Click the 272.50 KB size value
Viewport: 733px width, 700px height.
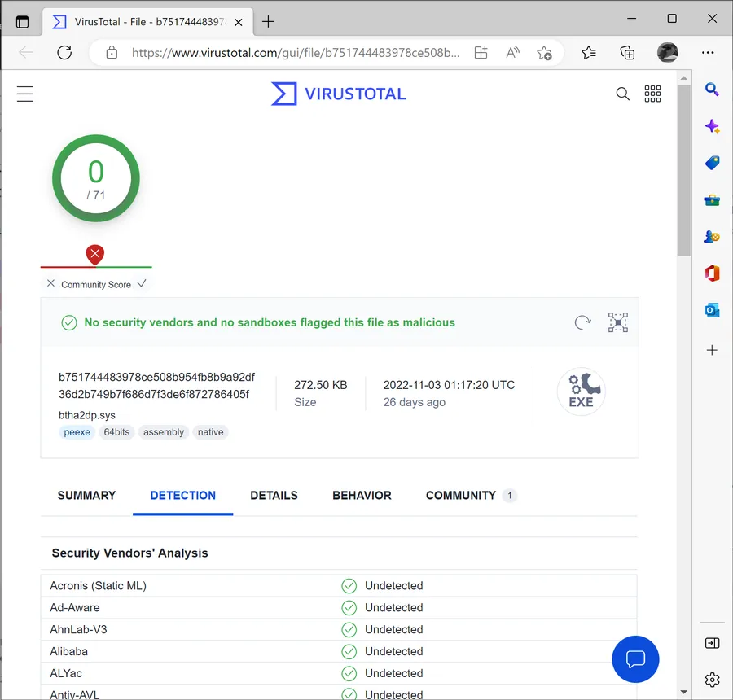pos(321,385)
